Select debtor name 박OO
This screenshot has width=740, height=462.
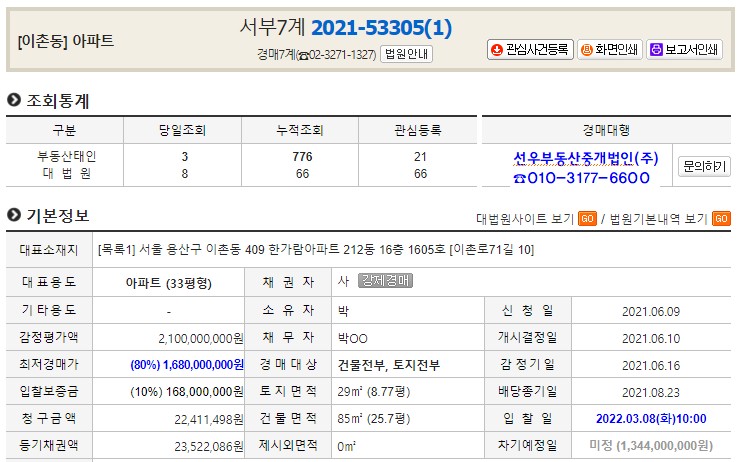tap(353, 338)
